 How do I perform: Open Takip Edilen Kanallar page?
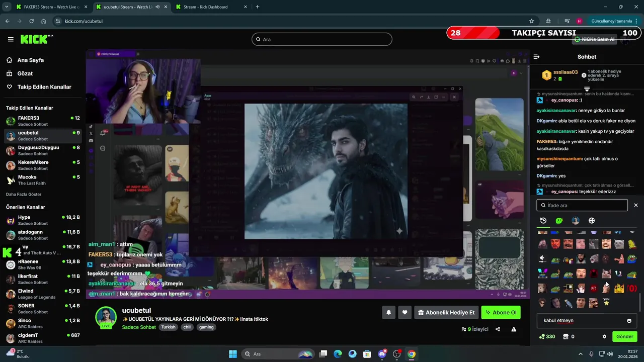click(39, 87)
